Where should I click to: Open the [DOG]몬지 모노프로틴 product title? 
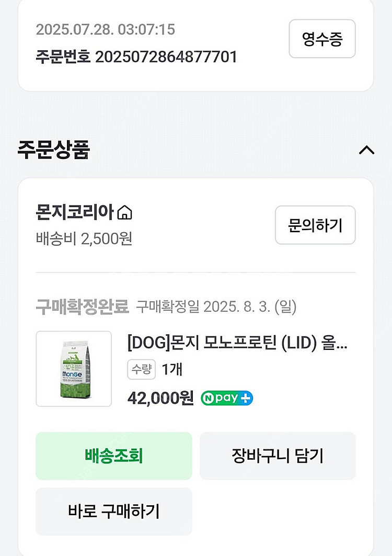click(x=237, y=344)
